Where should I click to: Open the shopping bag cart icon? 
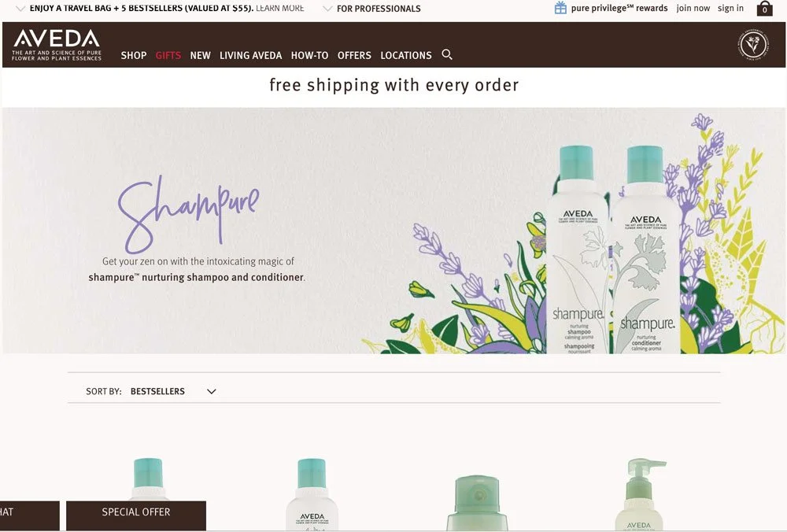tap(764, 8)
